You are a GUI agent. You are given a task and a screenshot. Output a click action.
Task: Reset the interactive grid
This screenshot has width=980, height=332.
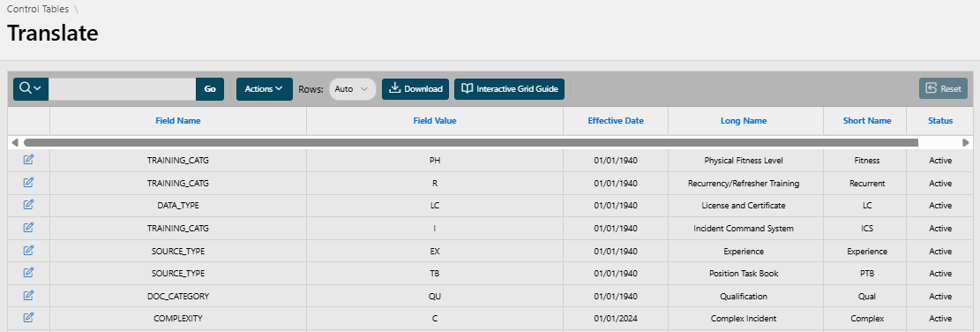click(x=943, y=89)
